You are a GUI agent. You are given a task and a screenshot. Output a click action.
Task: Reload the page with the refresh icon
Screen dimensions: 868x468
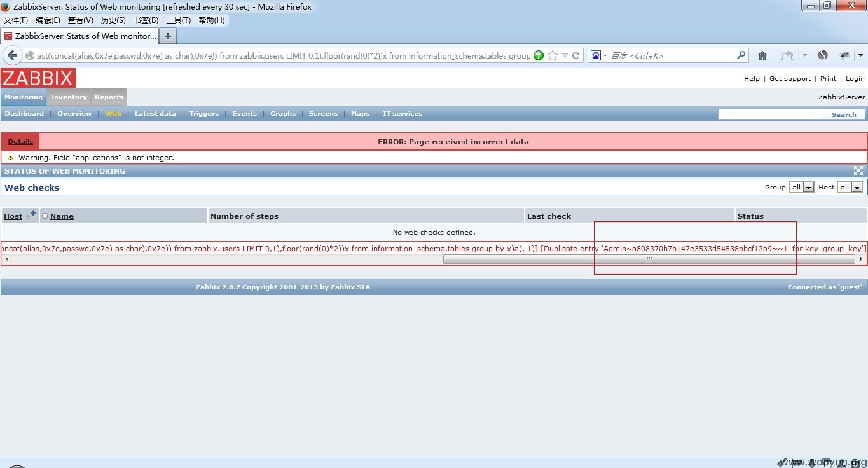coord(576,55)
